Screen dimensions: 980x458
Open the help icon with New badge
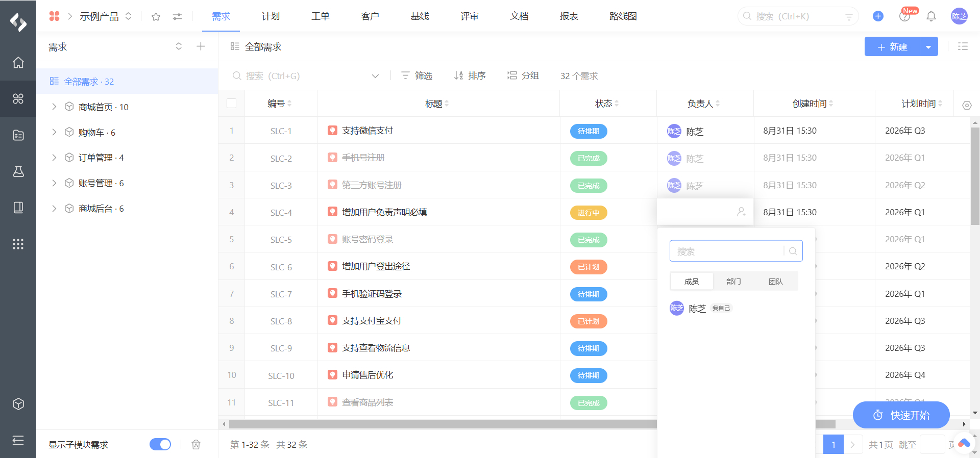point(904,16)
